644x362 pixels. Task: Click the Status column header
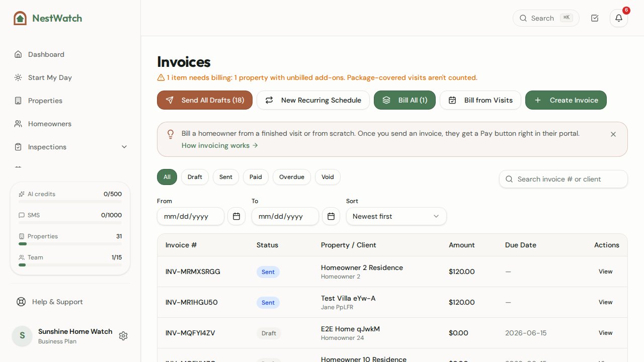pos(267,245)
